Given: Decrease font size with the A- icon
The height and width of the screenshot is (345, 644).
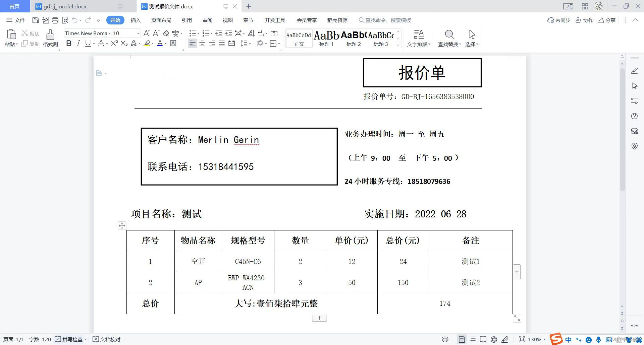Looking at the screenshot, I should 156,33.
